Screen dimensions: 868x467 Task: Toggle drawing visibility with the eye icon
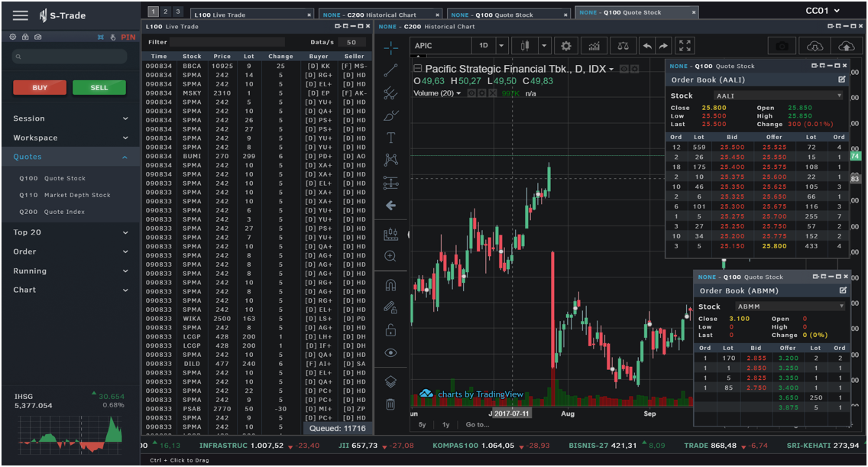point(391,352)
